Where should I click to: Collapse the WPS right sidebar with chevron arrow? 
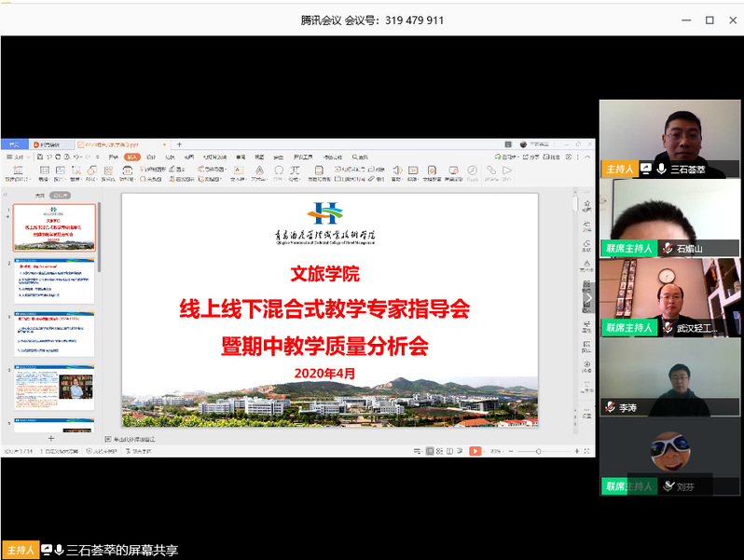tap(587, 299)
